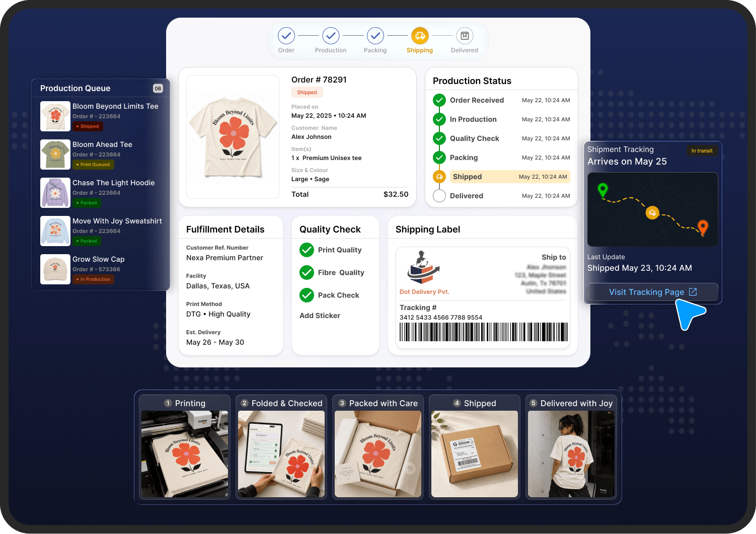Viewport: 756px width, 534px height.
Task: Click the check icon in Production Status Quality Check row
Action: tap(439, 138)
